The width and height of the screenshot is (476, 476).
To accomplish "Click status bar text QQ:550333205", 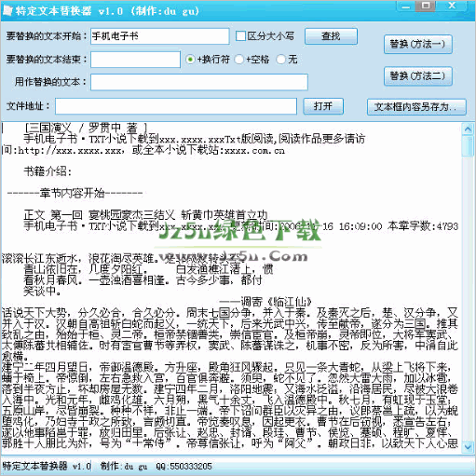I will click(x=184, y=466).
